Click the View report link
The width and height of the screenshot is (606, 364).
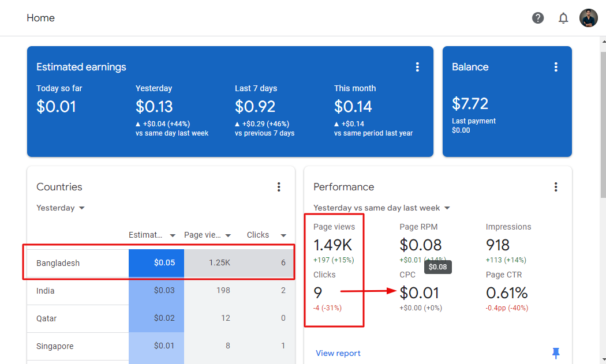click(x=338, y=352)
